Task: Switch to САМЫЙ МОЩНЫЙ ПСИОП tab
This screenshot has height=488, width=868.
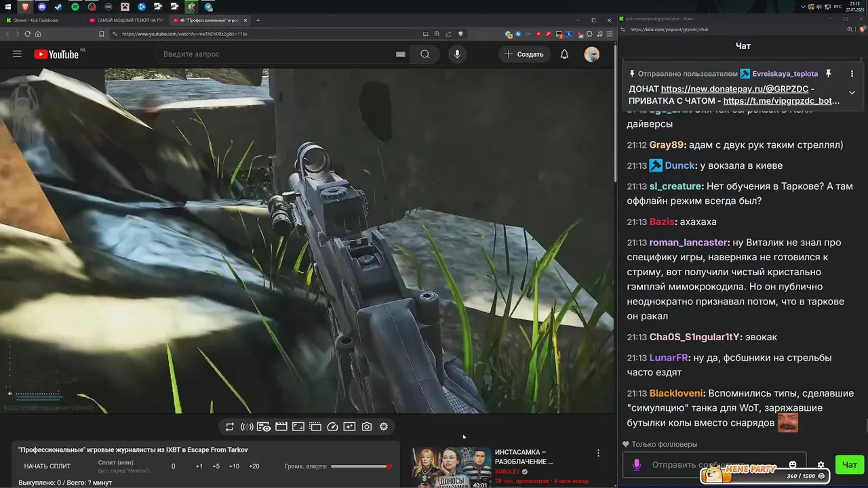Action: [127, 20]
